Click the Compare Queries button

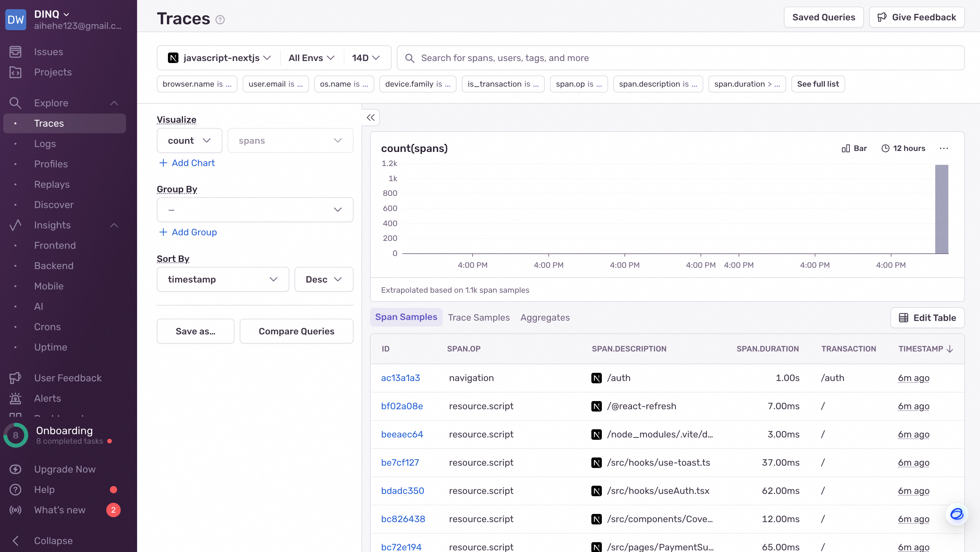coord(296,331)
